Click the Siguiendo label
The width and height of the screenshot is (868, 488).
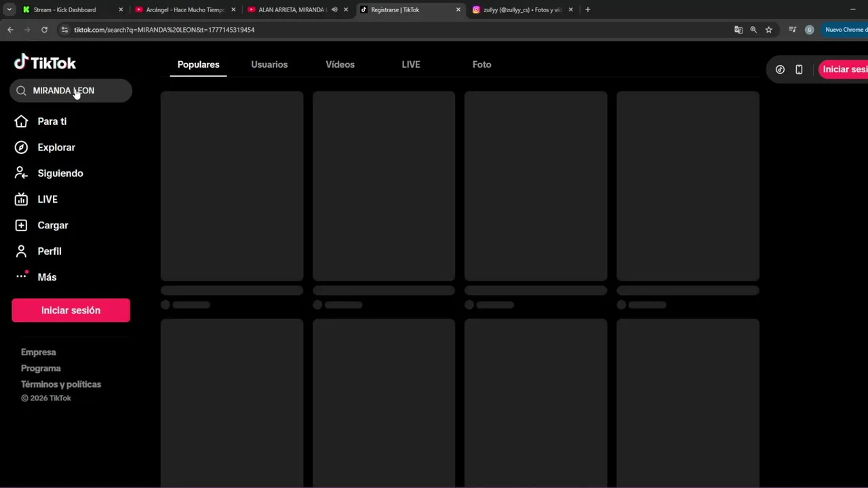60,174
